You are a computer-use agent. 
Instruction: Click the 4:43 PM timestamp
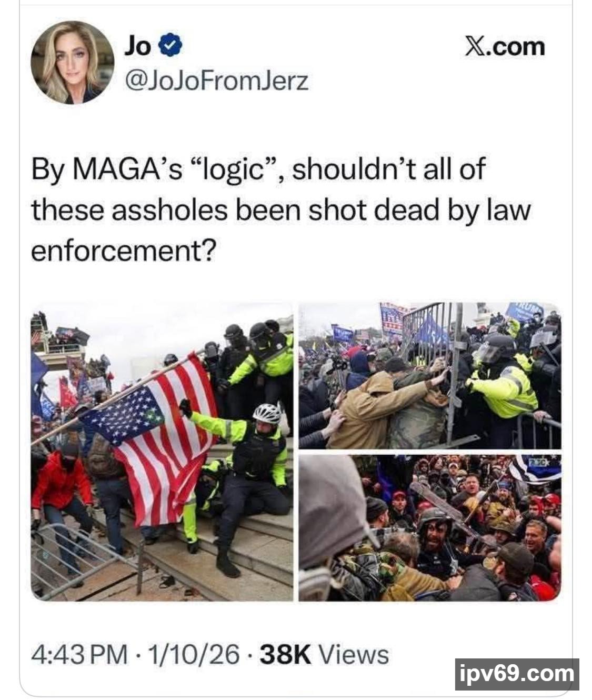79,655
